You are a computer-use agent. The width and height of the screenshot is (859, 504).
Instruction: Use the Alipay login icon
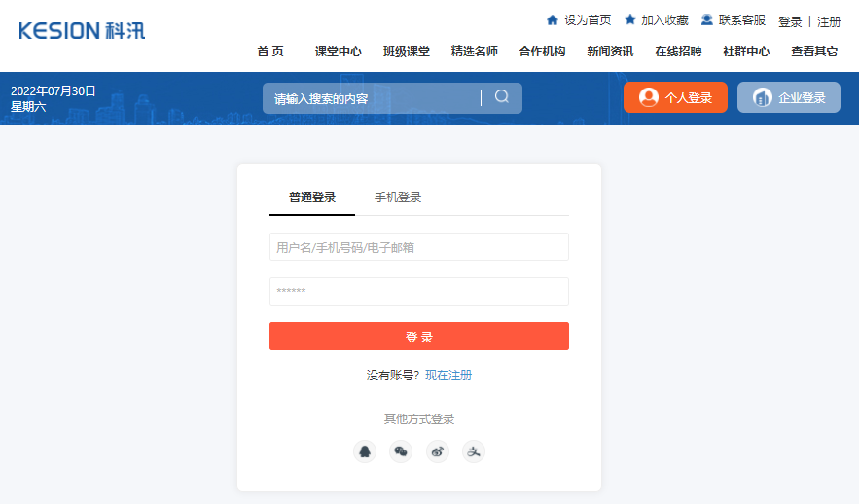click(474, 451)
